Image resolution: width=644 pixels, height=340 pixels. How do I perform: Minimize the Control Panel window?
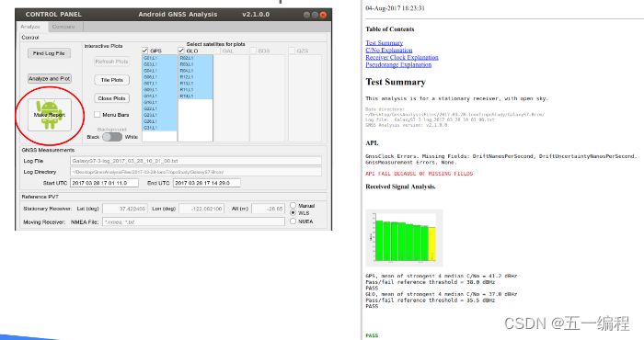coord(306,15)
